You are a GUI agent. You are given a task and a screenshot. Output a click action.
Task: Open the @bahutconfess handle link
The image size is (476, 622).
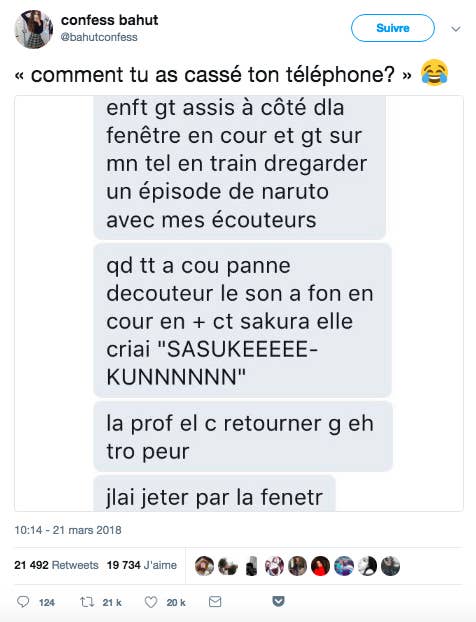pyautogui.click(x=99, y=37)
